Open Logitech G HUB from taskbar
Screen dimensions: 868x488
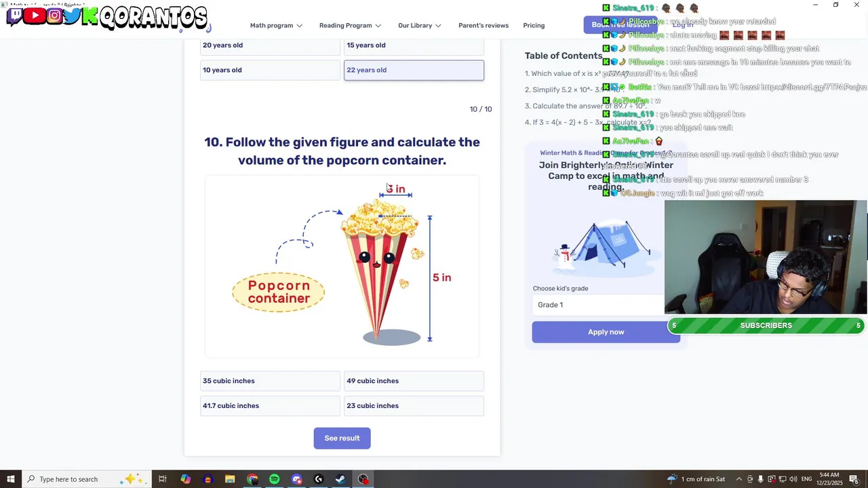[x=319, y=479]
